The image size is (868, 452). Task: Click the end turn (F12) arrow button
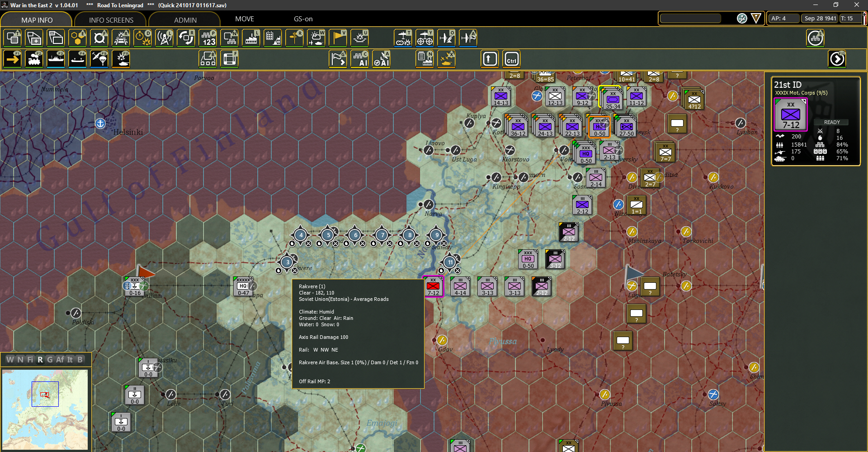[837, 59]
